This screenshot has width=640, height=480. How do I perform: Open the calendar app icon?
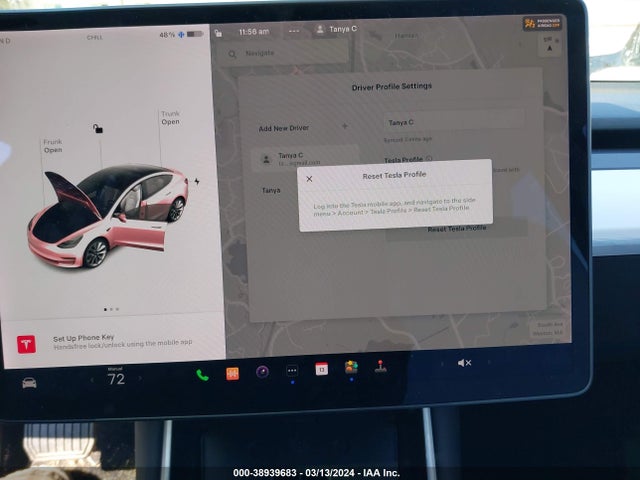[x=322, y=369]
